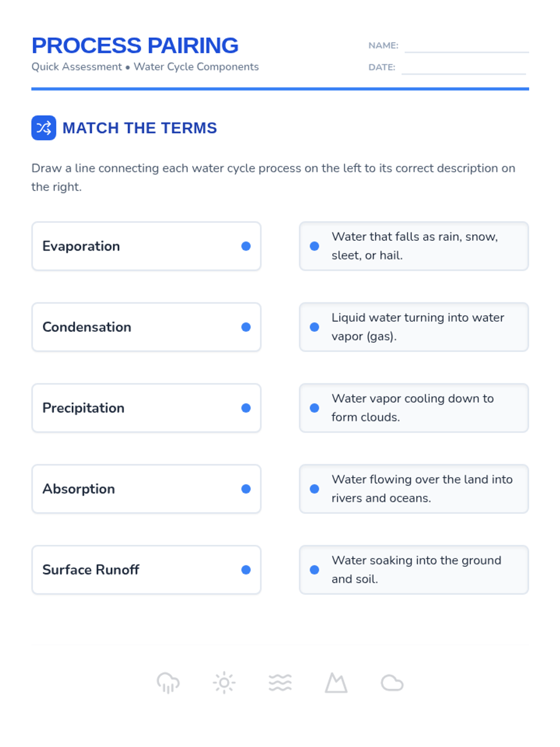Screen dimensions: 560x747
Task: Click the Evaporation term card
Action: 146,246
